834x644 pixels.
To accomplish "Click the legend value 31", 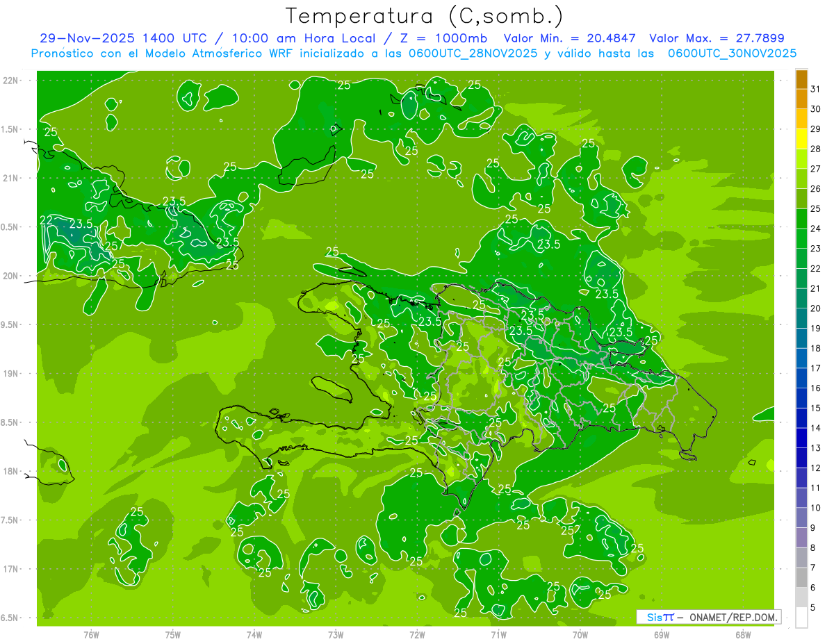I will 815,89.
